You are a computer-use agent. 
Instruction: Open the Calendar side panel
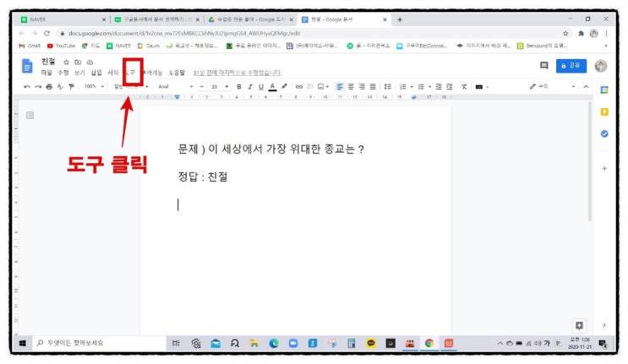[x=604, y=90]
